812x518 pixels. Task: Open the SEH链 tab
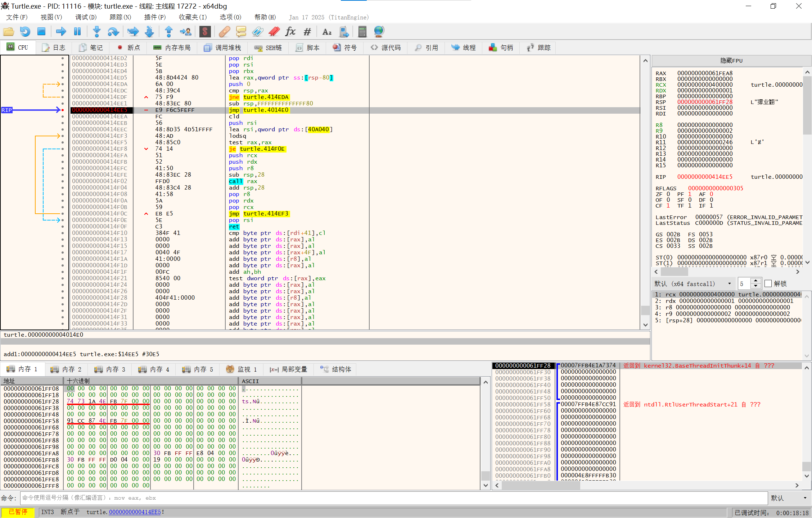tap(268, 47)
